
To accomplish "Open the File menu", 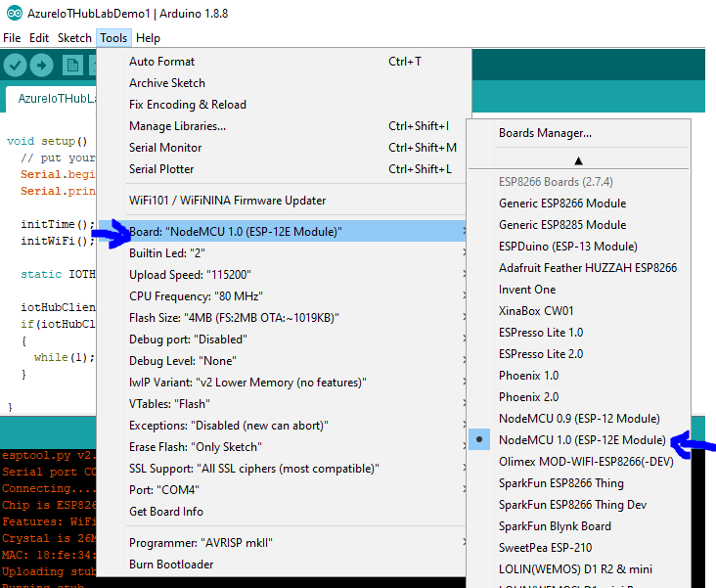I will [x=12, y=38].
